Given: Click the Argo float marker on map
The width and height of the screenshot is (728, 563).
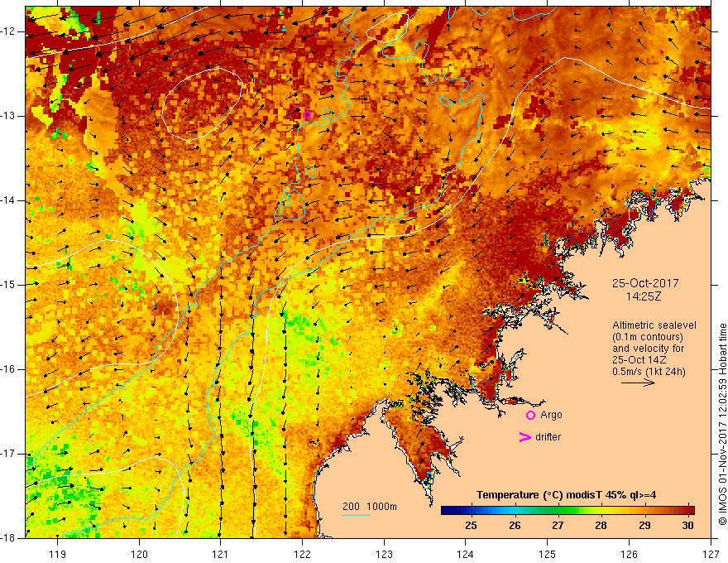Looking at the screenshot, I should [307, 115].
